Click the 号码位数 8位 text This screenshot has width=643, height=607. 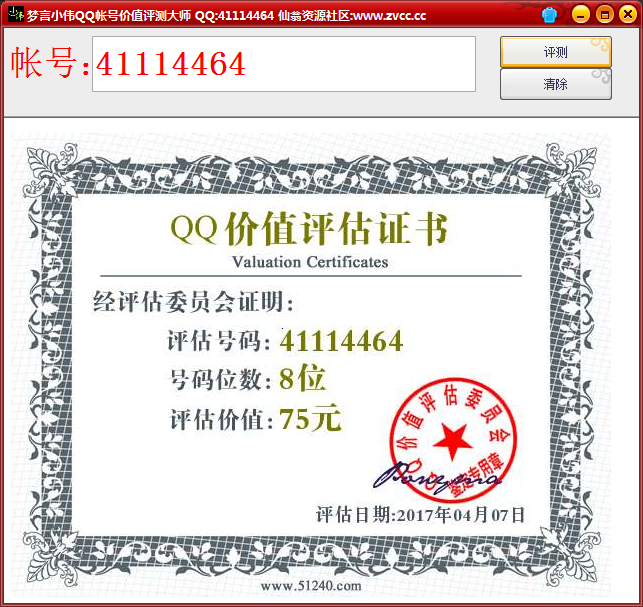(248, 379)
